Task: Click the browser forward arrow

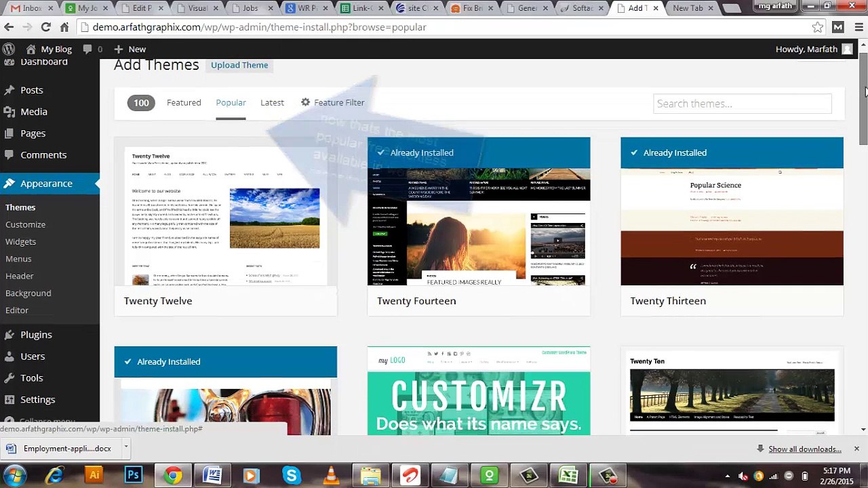Action: point(26,27)
